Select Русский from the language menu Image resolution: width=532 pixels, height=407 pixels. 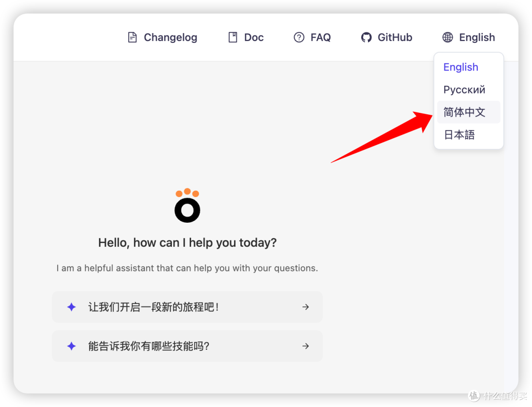[465, 89]
